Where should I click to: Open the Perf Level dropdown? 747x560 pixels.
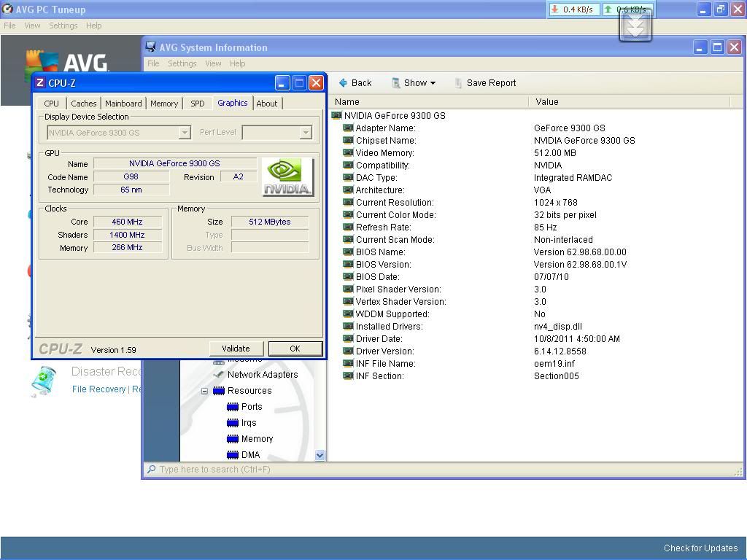pyautogui.click(x=306, y=133)
